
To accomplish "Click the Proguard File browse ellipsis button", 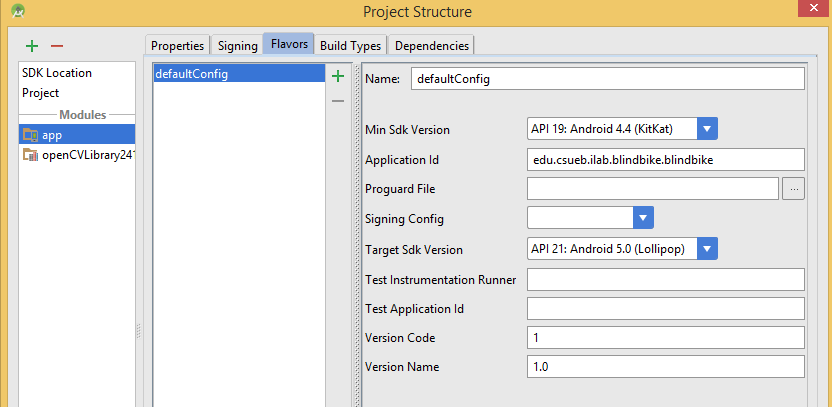I will click(x=792, y=189).
